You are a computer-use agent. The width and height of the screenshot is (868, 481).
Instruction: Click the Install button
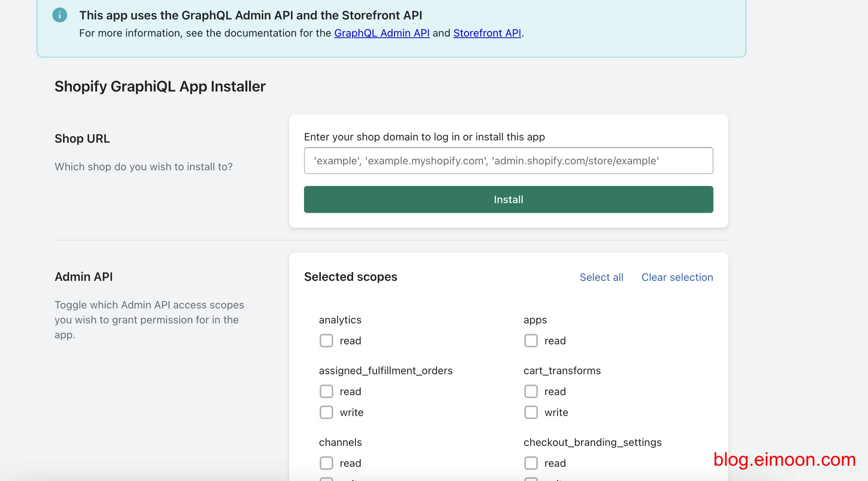coord(508,199)
